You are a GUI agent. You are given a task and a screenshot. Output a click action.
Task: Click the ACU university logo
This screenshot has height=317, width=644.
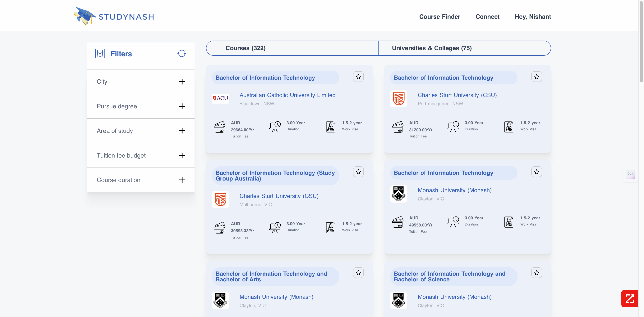click(x=220, y=99)
